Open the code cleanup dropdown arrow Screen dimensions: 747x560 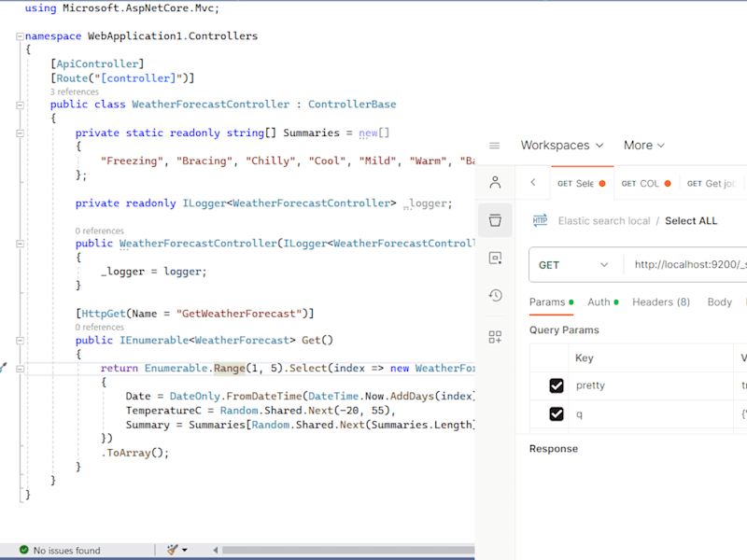[x=184, y=550]
